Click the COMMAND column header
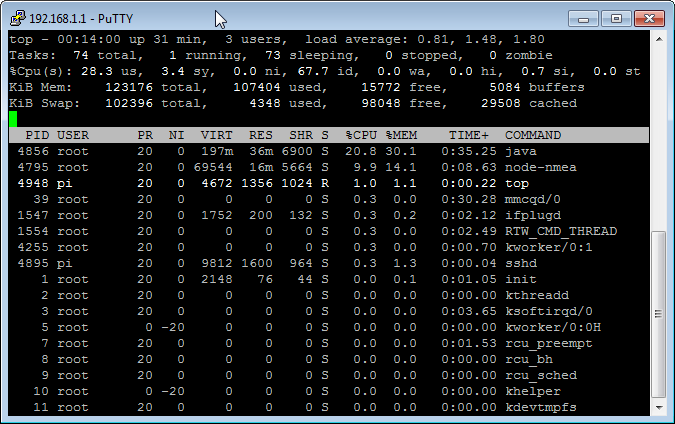675x424 pixels. [539, 135]
